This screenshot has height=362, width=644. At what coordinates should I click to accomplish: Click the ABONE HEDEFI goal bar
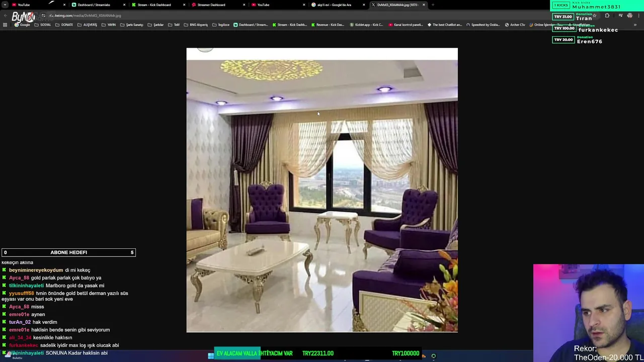pos(68,252)
